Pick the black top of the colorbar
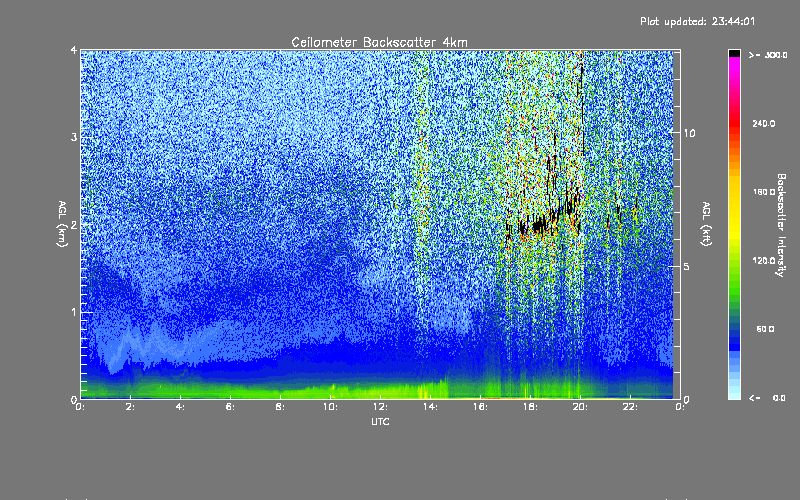 [734, 53]
